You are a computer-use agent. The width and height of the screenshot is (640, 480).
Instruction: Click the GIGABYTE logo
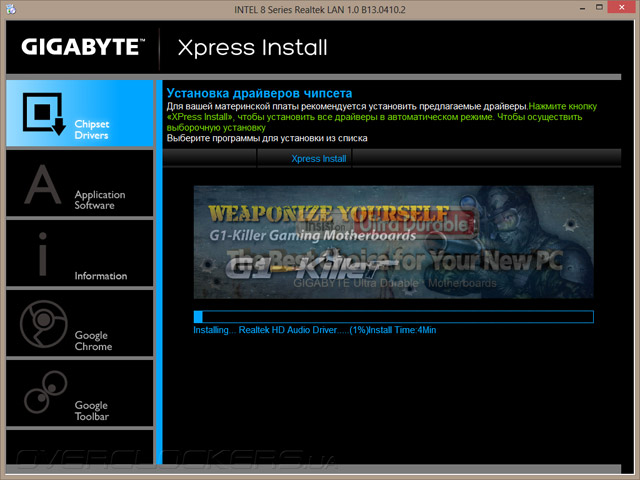click(x=83, y=47)
